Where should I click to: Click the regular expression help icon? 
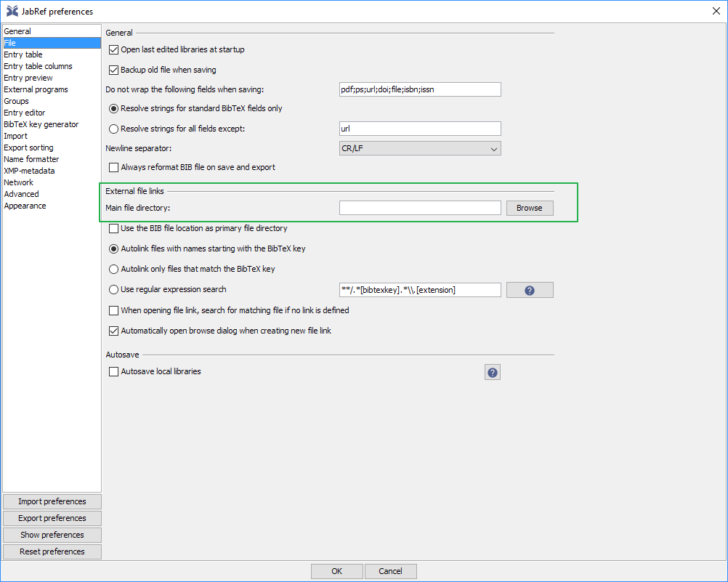pyautogui.click(x=529, y=291)
